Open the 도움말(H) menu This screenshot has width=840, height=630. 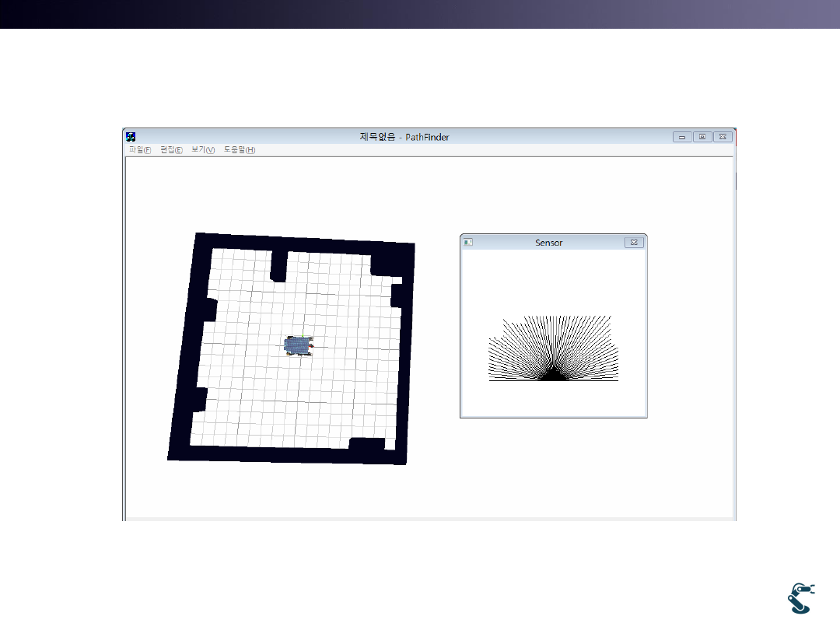point(240,150)
